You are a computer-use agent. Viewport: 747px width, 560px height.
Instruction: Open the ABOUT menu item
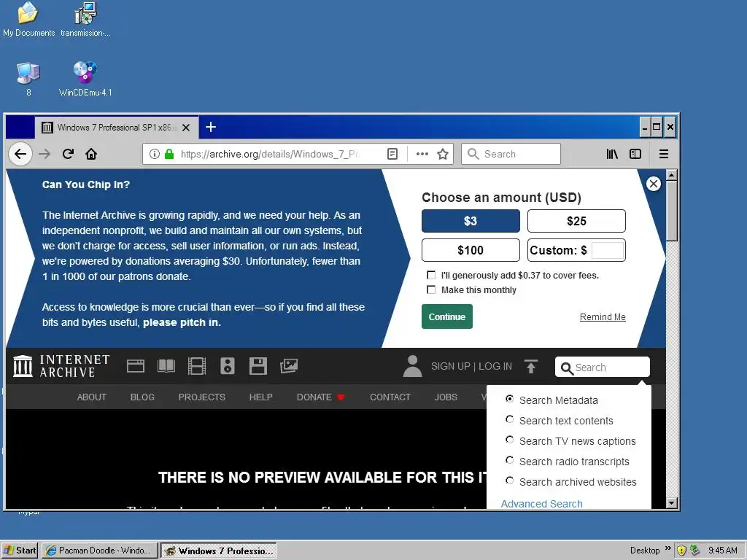tap(91, 397)
